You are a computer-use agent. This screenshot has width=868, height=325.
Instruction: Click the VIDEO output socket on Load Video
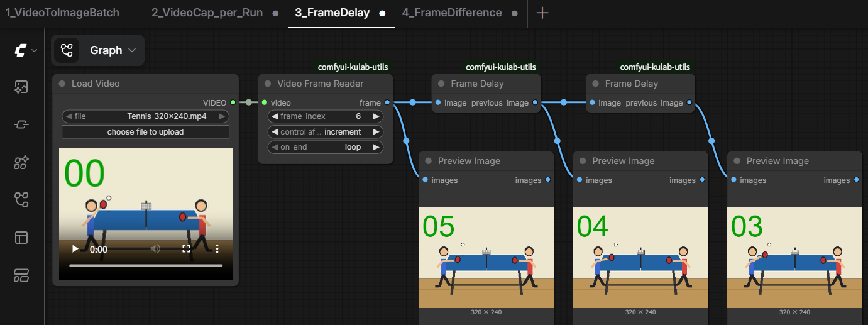tap(233, 102)
